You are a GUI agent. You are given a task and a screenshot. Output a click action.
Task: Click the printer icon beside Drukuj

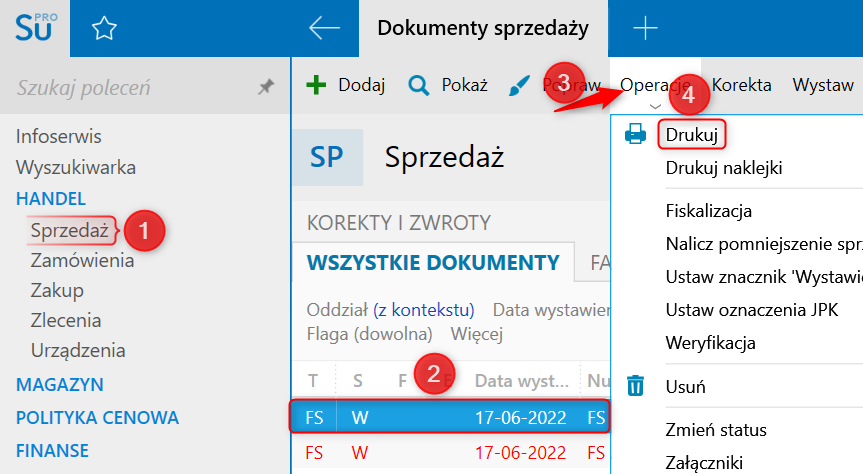[635, 134]
